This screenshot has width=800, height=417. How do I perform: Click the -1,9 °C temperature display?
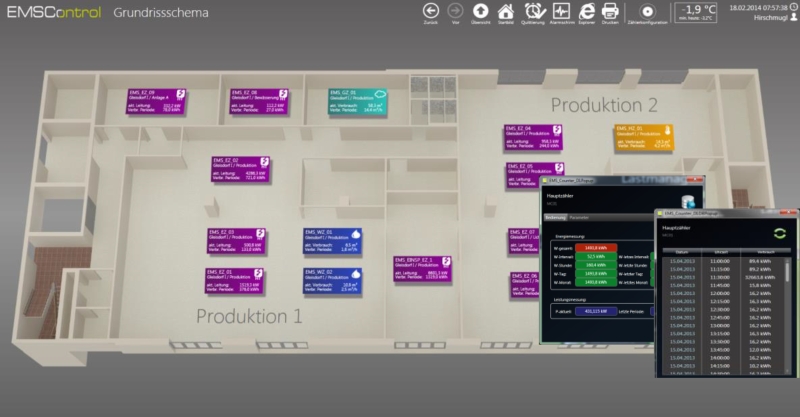697,12
